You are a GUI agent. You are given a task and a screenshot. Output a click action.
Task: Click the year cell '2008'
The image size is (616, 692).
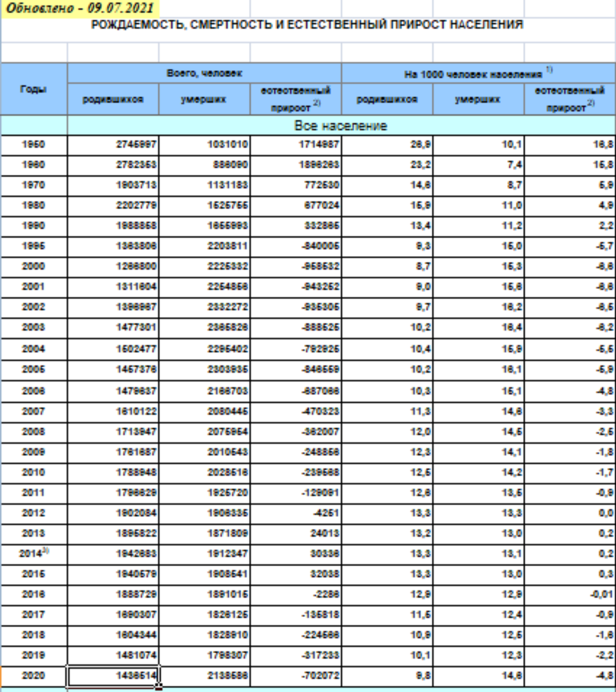[x=33, y=431]
